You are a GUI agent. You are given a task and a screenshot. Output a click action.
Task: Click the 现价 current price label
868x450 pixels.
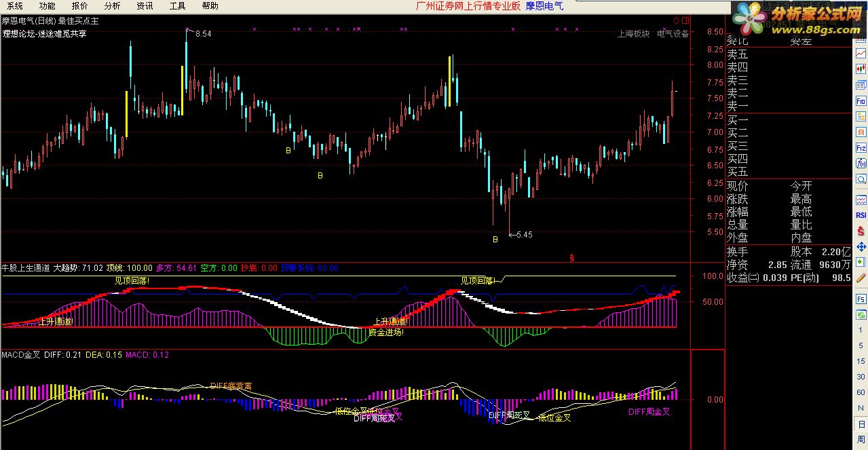(x=738, y=186)
